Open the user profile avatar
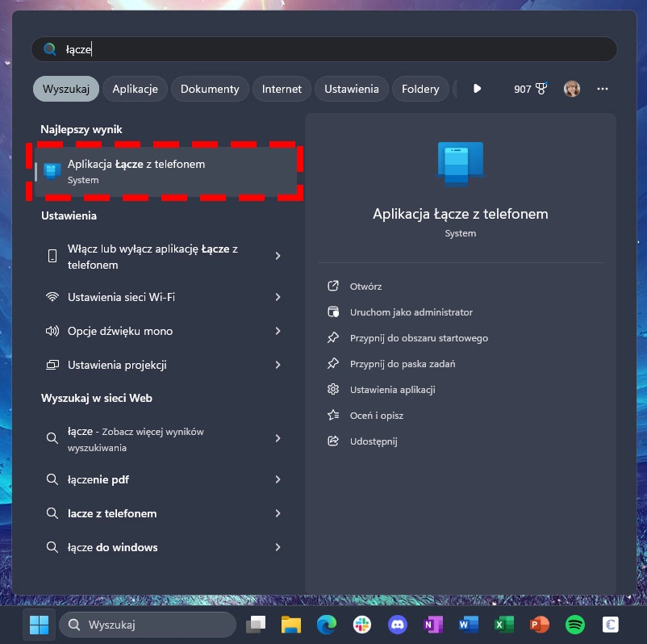This screenshot has height=644, width=647. 571,89
